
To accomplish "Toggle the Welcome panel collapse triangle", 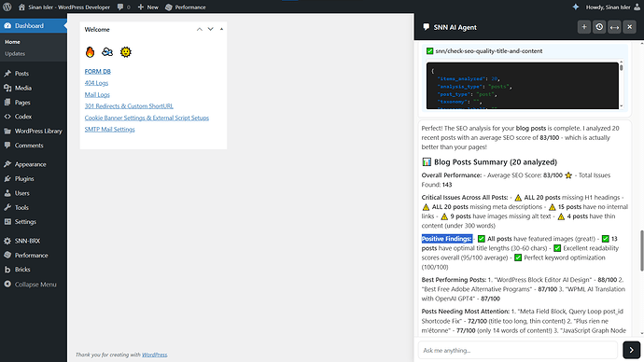I will click(221, 29).
